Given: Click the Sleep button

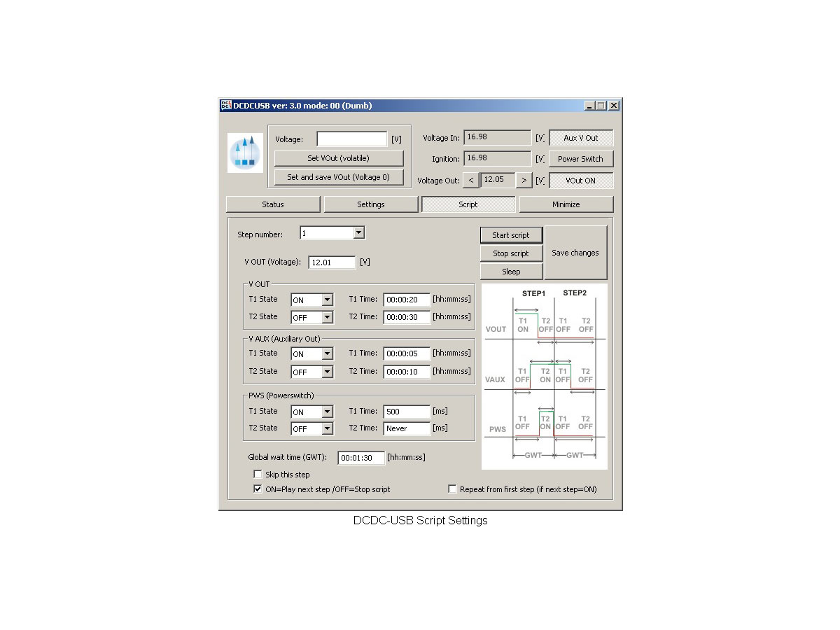Looking at the screenshot, I should [511, 272].
